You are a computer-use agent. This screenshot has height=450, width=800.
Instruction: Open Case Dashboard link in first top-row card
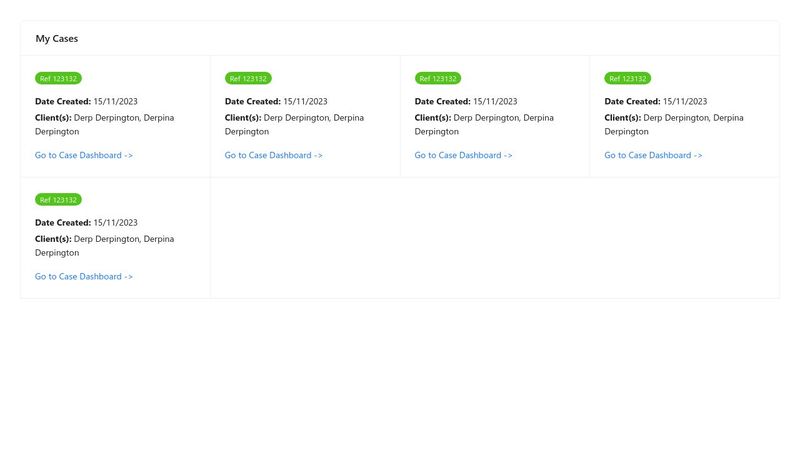tap(84, 155)
